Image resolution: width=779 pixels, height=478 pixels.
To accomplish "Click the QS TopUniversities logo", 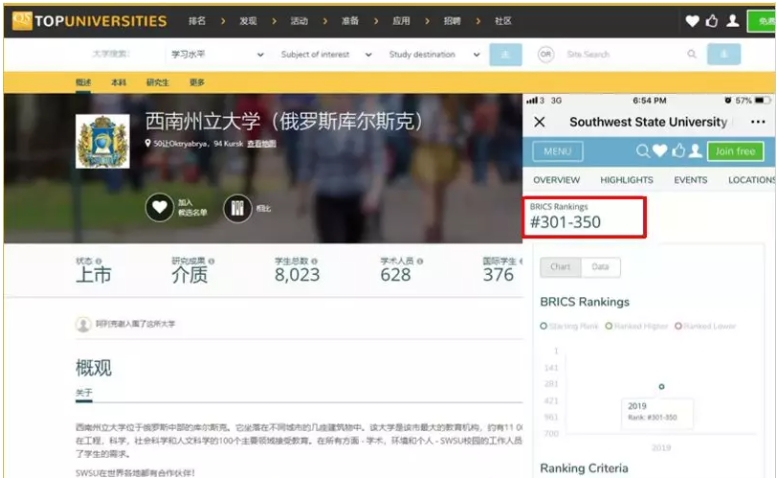I will click(x=90, y=21).
